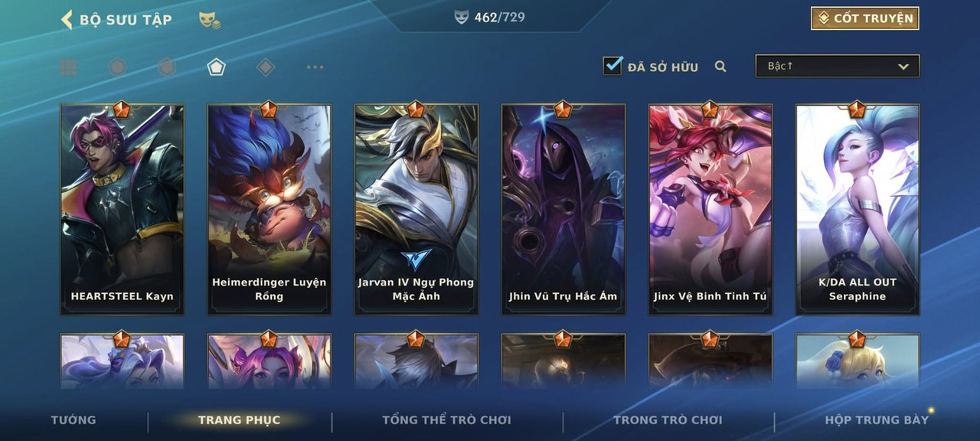Select the diamond rarity filter icon
This screenshot has height=441, width=980.
pyautogui.click(x=266, y=67)
